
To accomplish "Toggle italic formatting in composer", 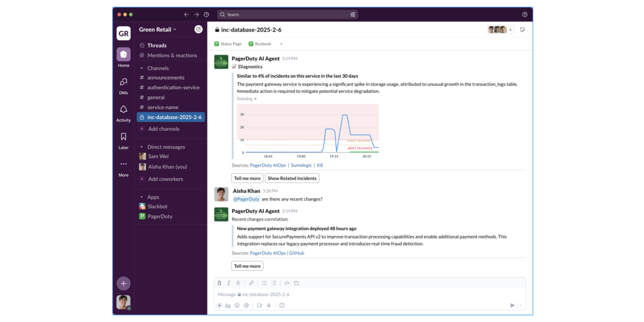I will click(x=229, y=283).
